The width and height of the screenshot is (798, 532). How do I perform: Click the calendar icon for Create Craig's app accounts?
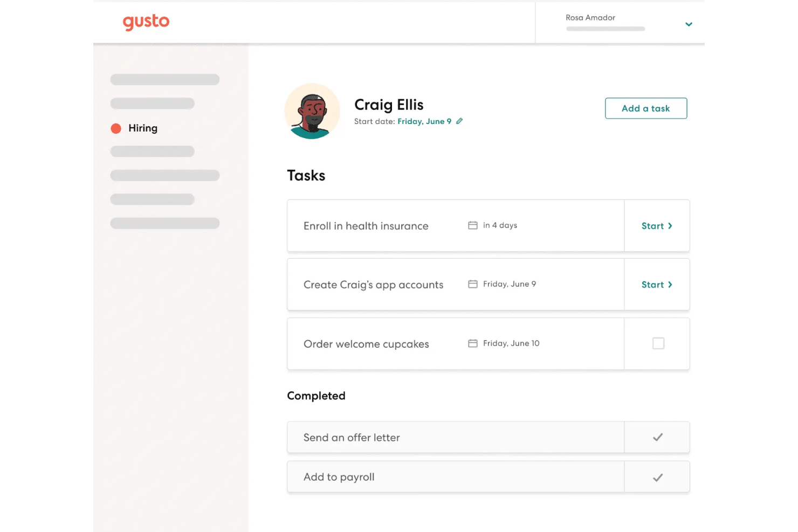click(473, 284)
